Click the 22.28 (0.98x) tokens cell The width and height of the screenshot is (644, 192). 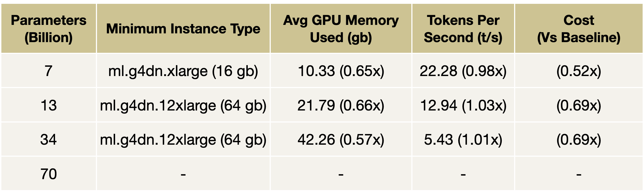coord(463,71)
